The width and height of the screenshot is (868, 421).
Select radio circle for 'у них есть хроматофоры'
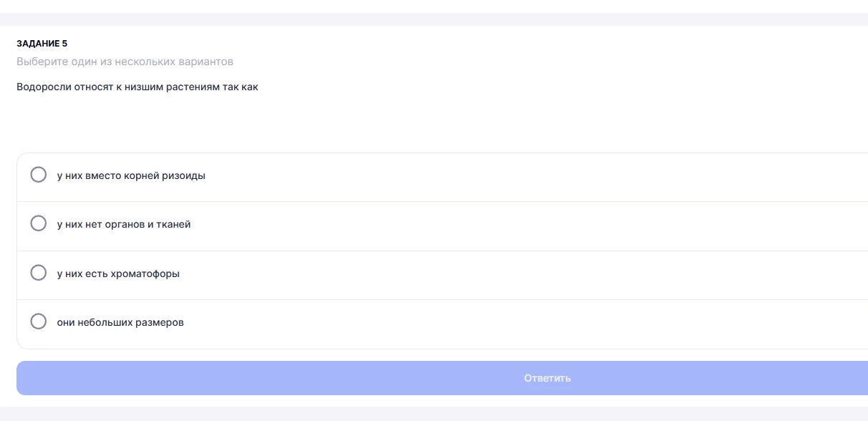point(39,273)
